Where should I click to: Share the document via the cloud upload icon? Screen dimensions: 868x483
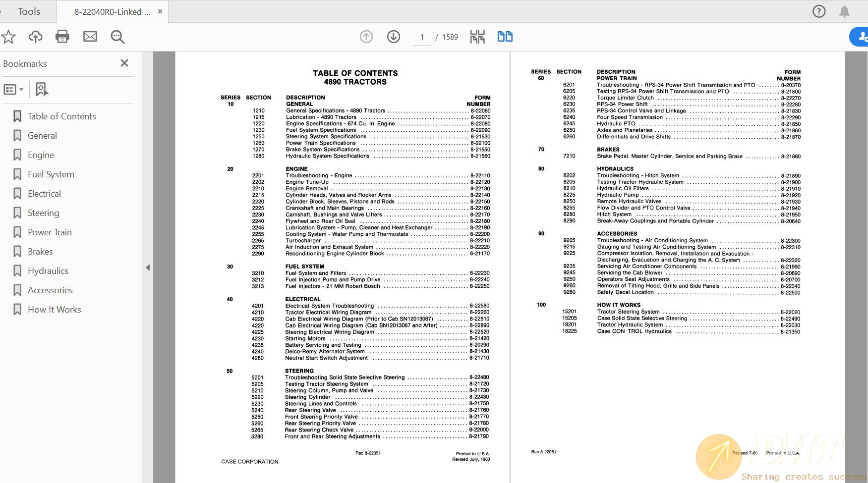coord(35,36)
